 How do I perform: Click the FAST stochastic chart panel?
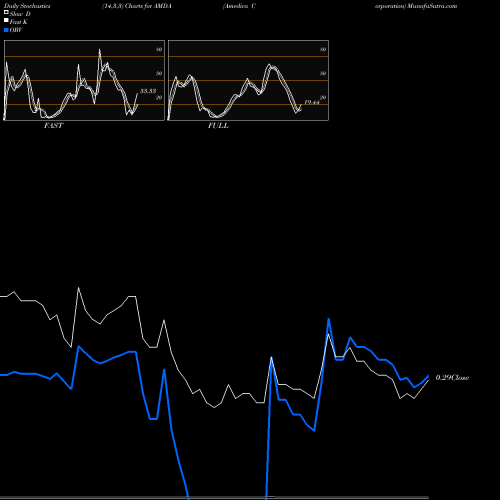[x=84, y=80]
